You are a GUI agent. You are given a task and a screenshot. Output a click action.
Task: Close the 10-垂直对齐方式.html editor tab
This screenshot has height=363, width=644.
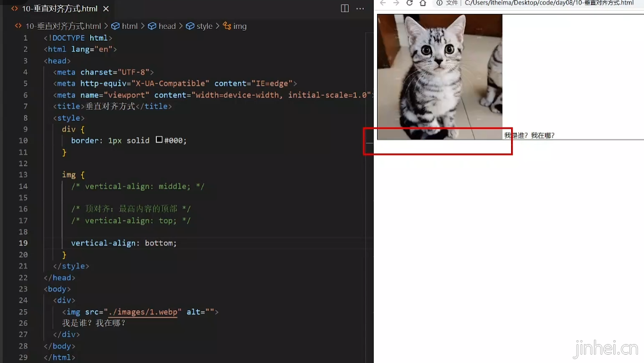coord(106,9)
